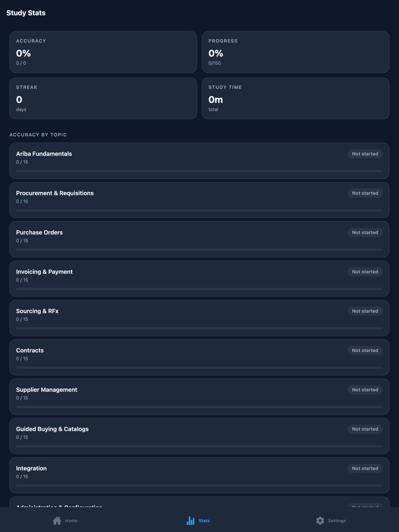The image size is (399, 532).
Task: Click the 0/150 progress count
Action: (215, 63)
